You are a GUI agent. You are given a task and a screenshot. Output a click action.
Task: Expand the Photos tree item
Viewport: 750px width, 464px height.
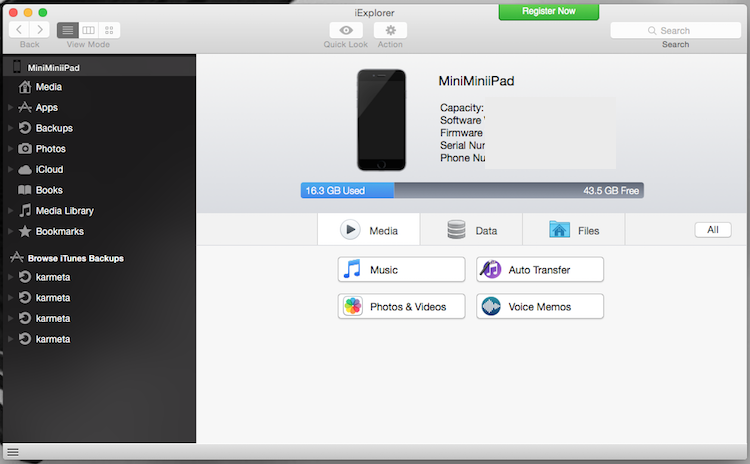[x=10, y=149]
